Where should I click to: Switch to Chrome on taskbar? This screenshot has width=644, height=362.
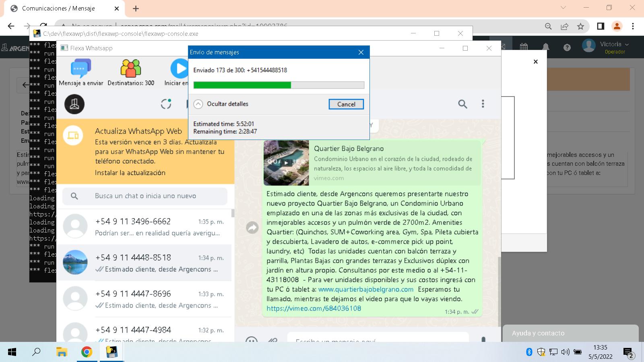[x=87, y=352]
